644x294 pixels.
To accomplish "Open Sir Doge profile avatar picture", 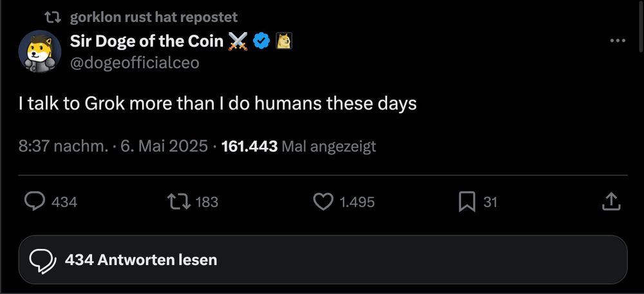I will click(x=40, y=51).
